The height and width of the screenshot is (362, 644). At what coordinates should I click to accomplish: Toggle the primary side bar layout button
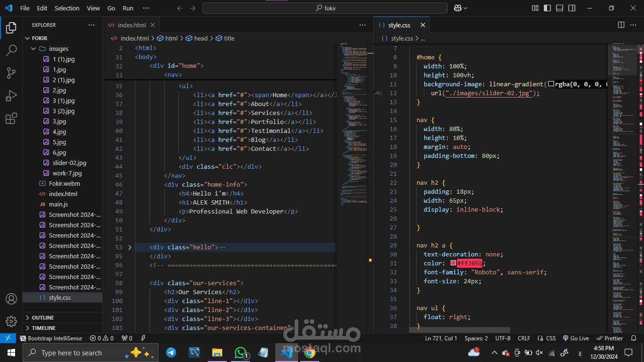(x=547, y=8)
